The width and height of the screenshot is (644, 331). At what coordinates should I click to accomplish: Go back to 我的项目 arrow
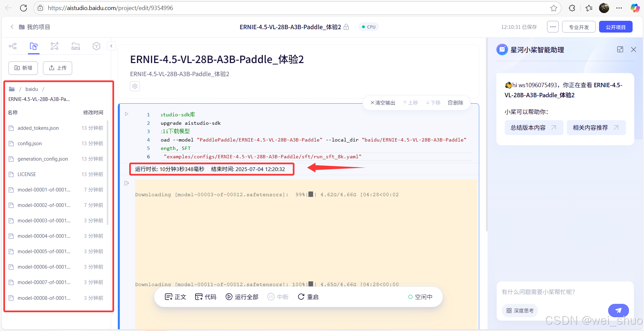click(12, 27)
